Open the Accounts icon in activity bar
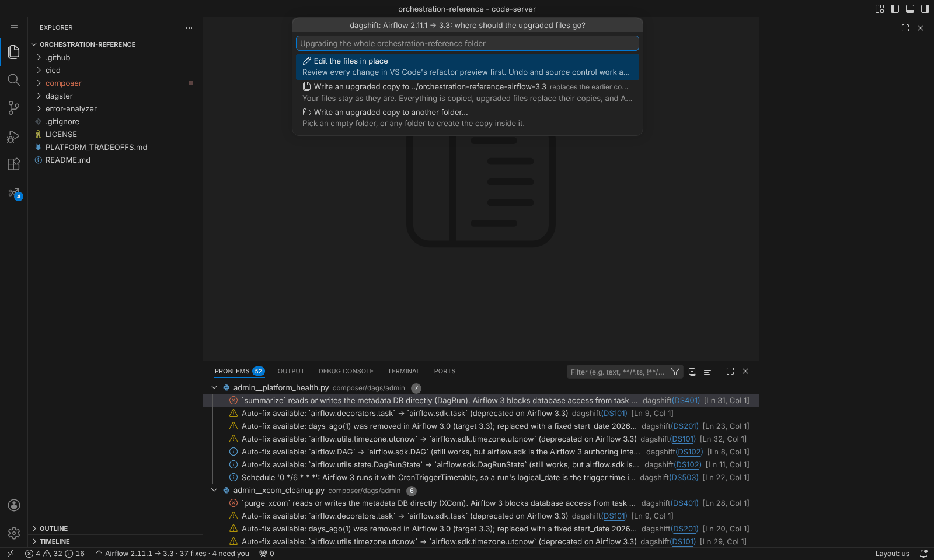The image size is (934, 560). (x=14, y=505)
